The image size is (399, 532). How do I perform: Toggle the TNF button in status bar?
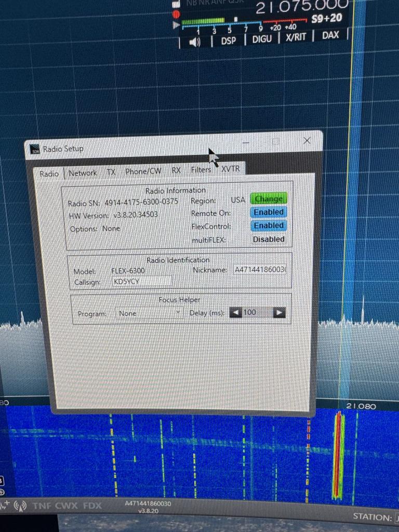point(42,505)
